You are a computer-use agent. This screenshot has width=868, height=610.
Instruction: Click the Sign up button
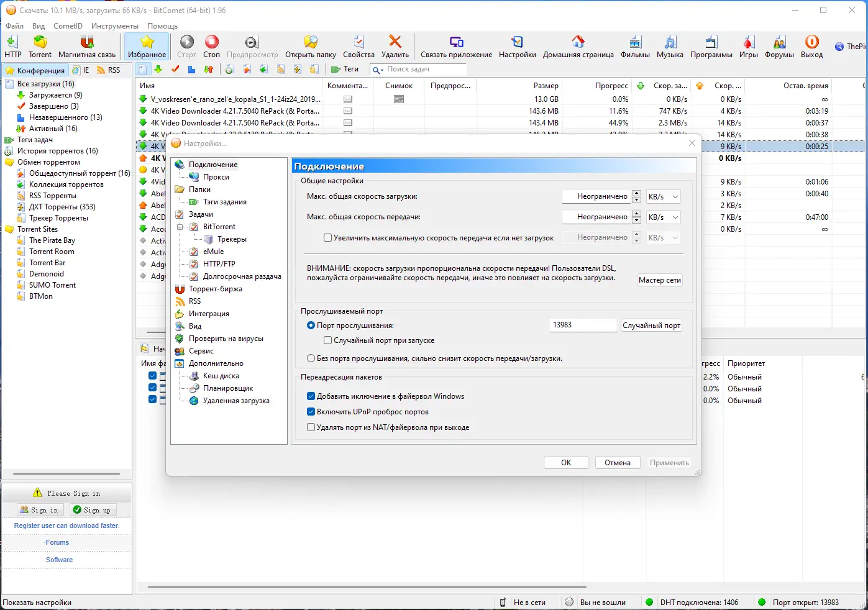[x=91, y=510]
